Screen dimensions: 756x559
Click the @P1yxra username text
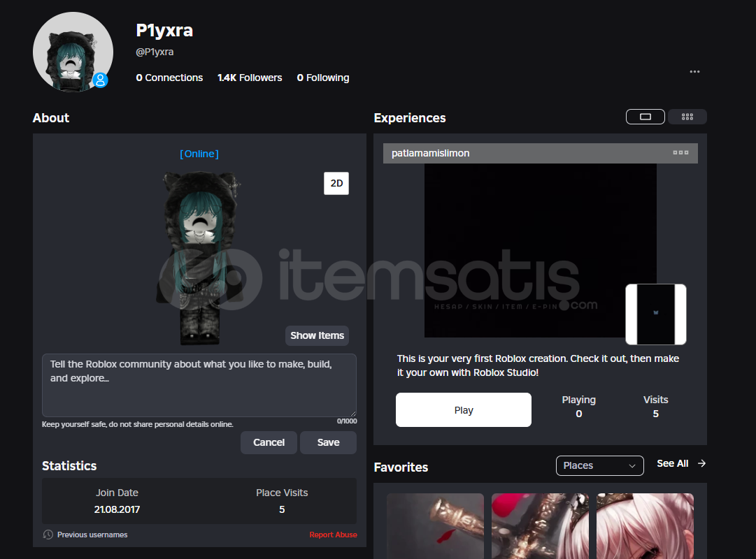click(155, 52)
